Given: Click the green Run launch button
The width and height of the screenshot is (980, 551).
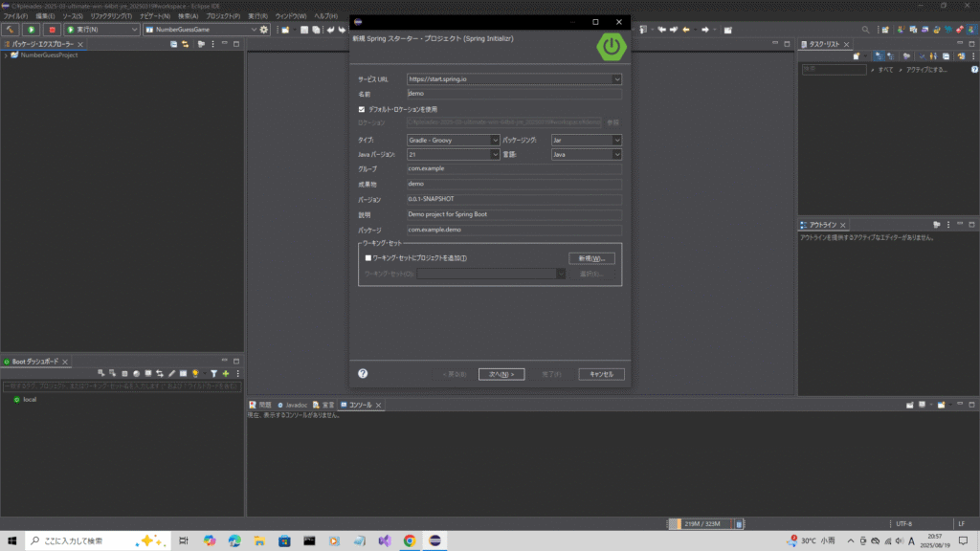Looking at the screenshot, I should point(31,30).
